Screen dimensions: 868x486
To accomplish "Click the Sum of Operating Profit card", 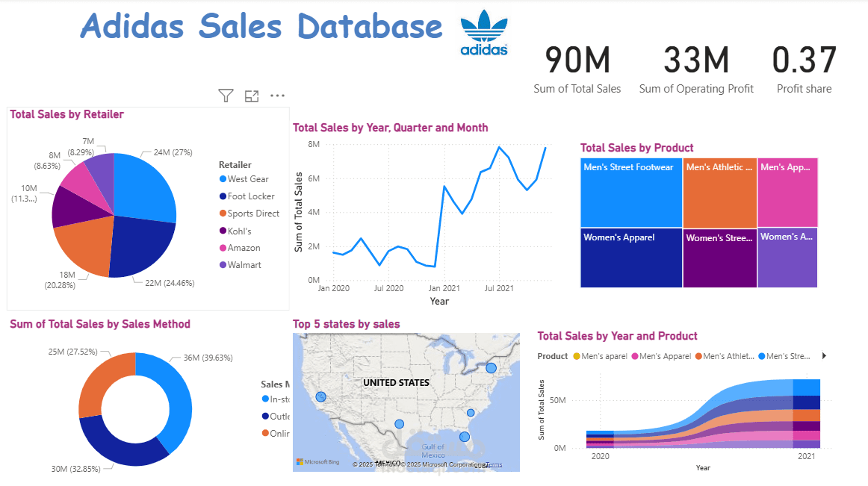I will click(x=696, y=69).
